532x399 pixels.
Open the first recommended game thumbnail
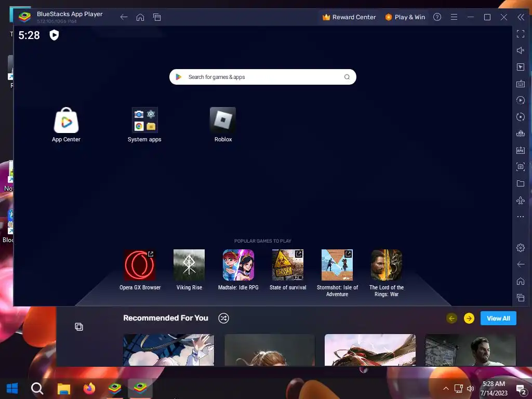[169, 350]
